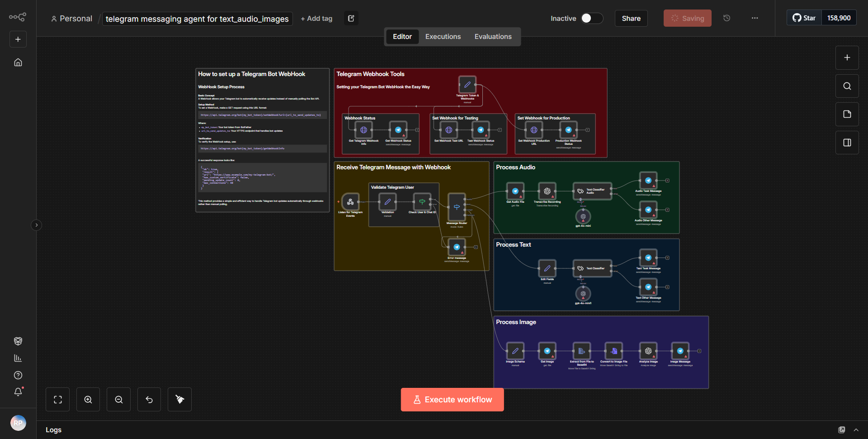
Task: Click the GitHub Star button
Action: (804, 18)
